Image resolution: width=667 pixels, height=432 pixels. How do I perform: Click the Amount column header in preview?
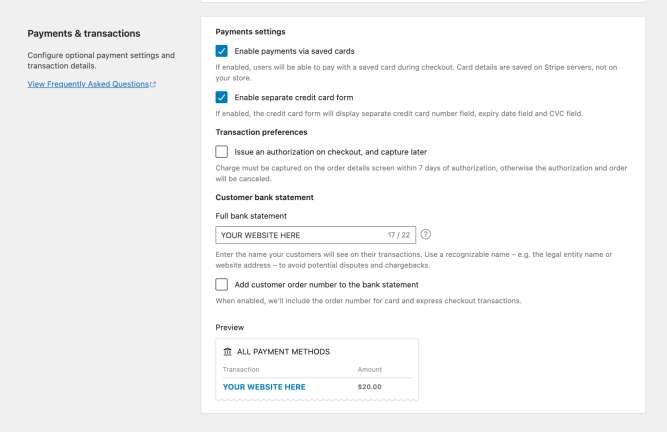tap(370, 369)
